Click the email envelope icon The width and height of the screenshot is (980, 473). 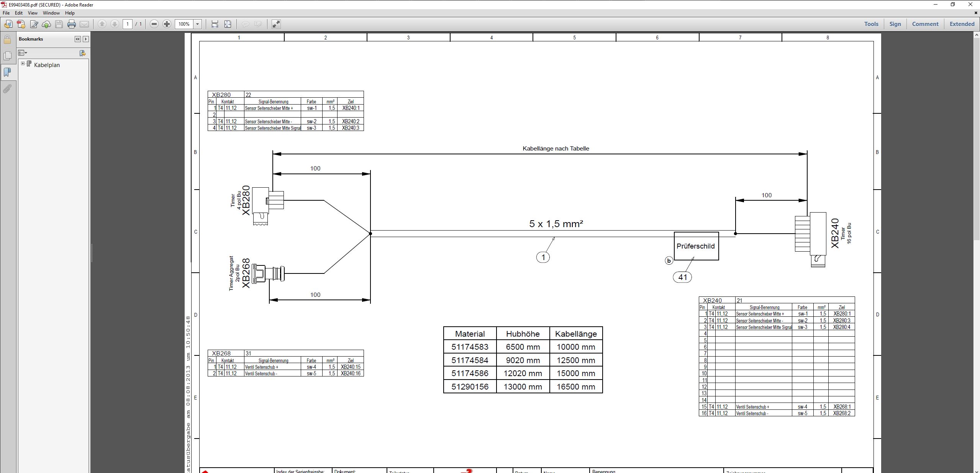click(x=84, y=24)
